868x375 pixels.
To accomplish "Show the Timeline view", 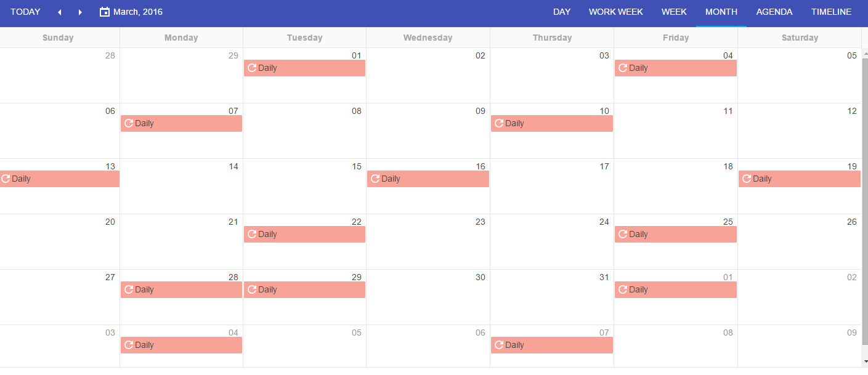I will coord(831,12).
